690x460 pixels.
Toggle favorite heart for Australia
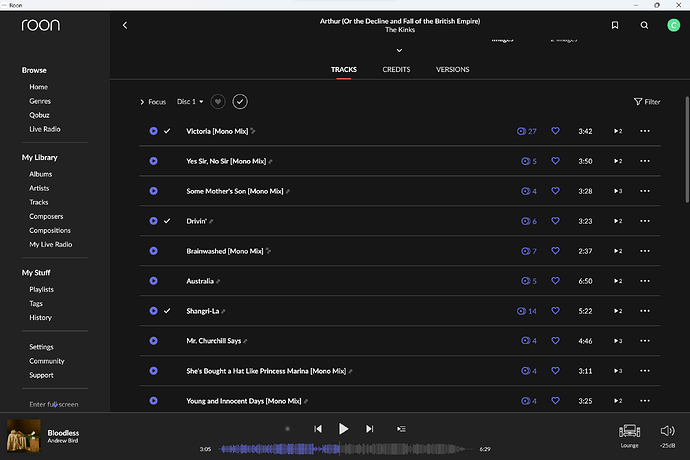(555, 280)
